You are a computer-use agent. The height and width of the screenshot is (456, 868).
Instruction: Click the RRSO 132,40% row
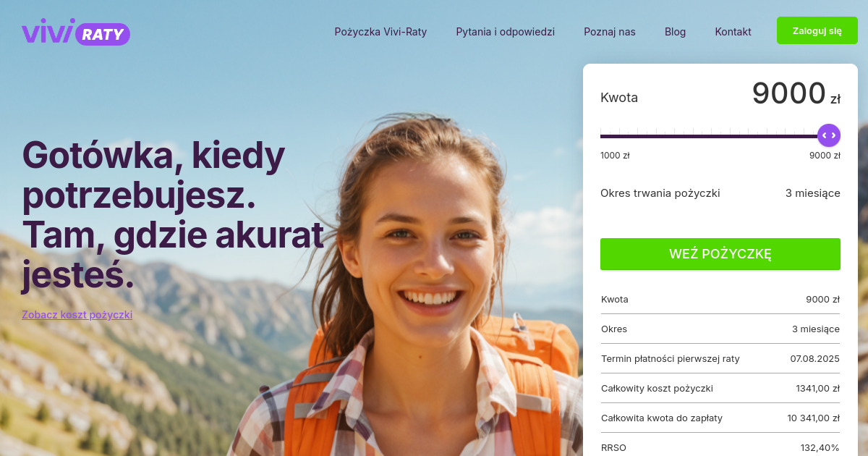[720, 446]
